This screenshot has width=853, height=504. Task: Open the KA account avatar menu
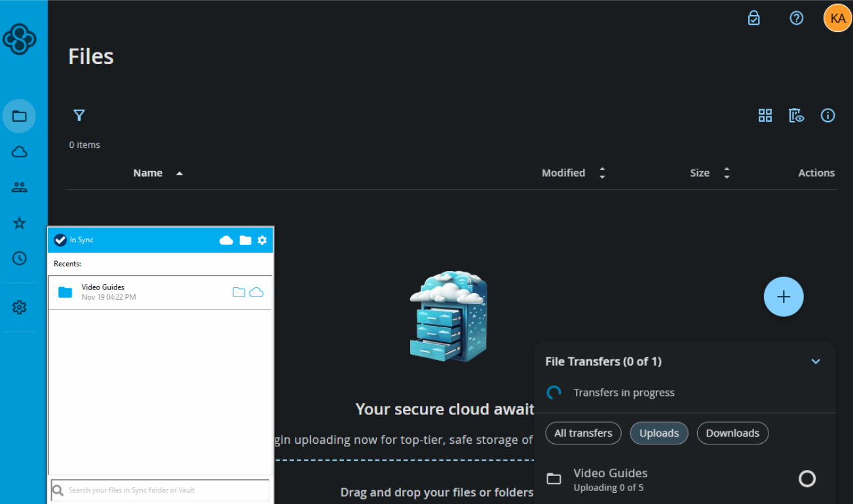(x=837, y=18)
